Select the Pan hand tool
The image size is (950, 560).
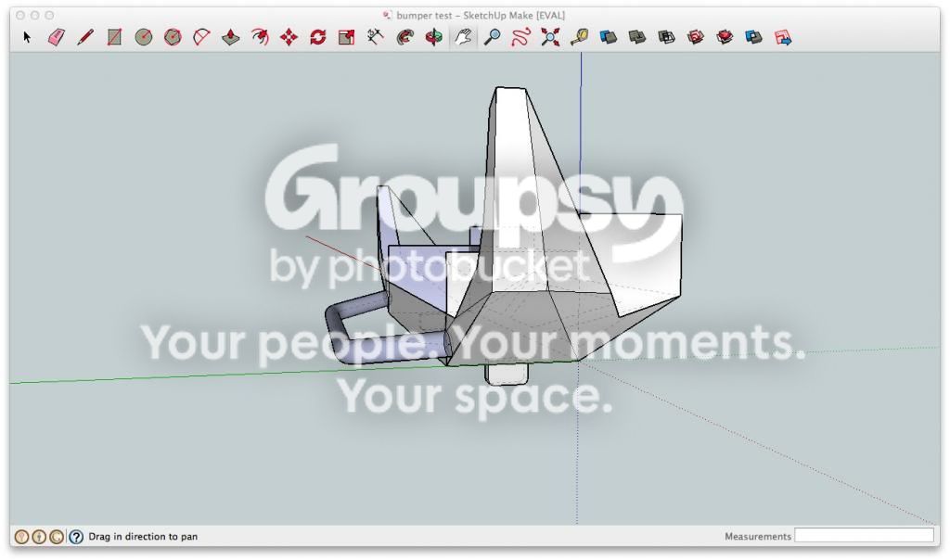pos(463,37)
